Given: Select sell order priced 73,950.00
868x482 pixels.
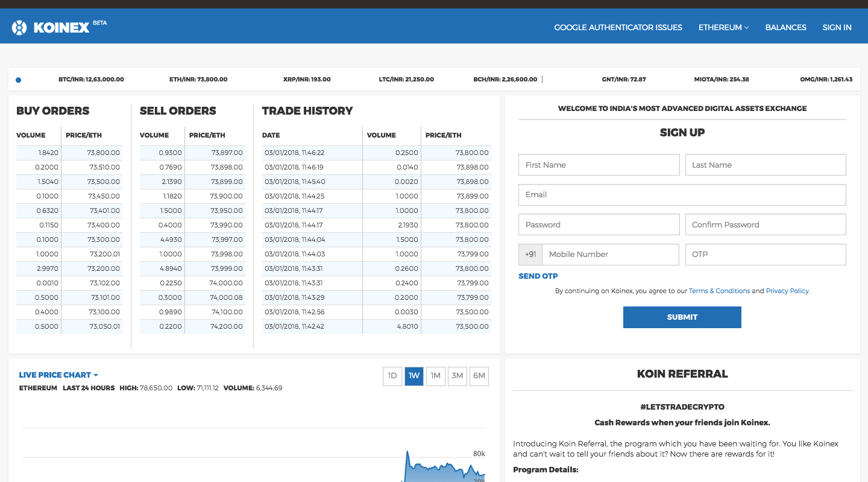Looking at the screenshot, I should [192, 211].
